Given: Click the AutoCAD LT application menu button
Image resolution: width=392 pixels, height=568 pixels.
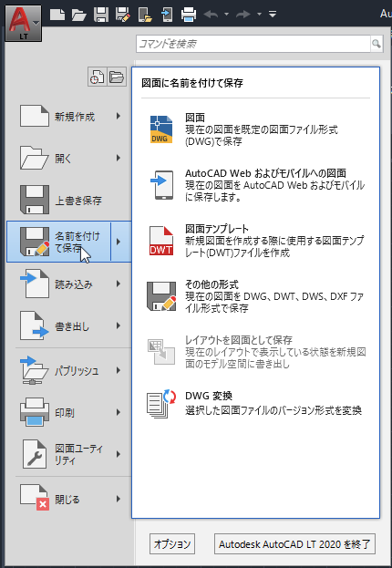Looking at the screenshot, I should click(x=24, y=23).
